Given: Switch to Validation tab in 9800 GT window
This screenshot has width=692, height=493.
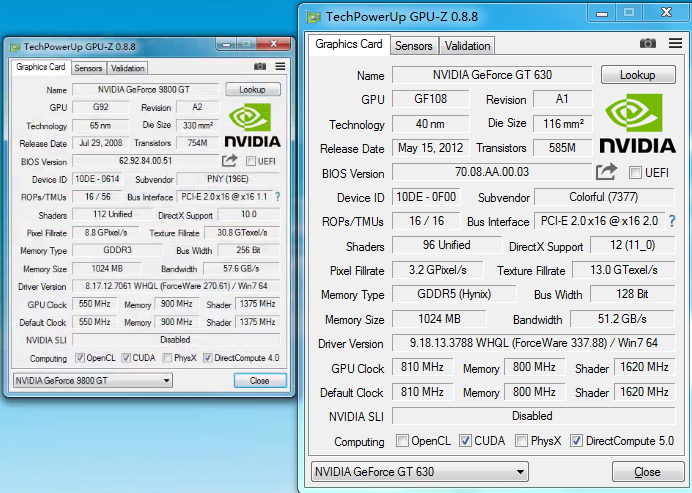Looking at the screenshot, I should [x=128, y=68].
